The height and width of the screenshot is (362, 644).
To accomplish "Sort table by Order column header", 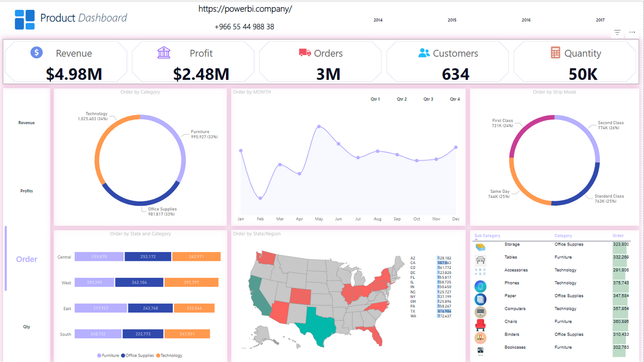I will (x=618, y=236).
